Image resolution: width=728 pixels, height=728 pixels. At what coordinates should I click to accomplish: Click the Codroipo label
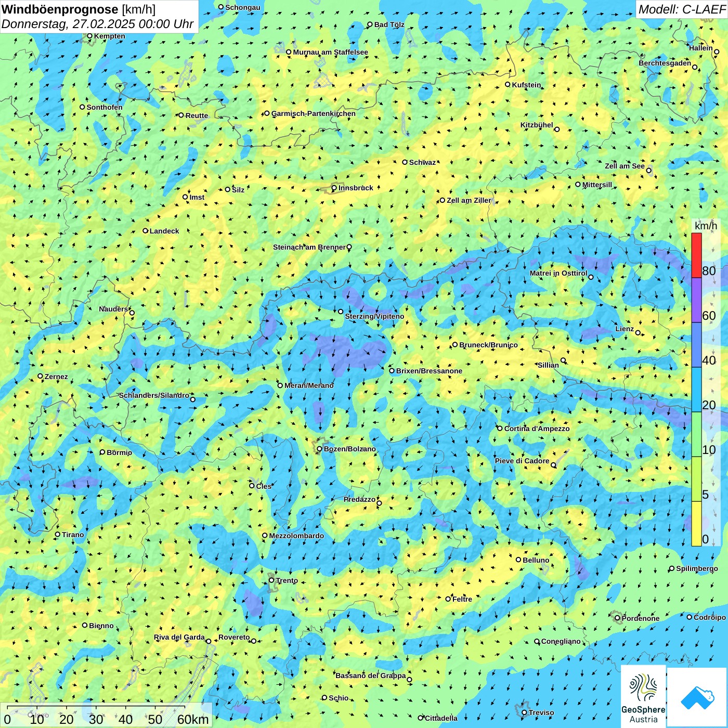tap(710, 617)
